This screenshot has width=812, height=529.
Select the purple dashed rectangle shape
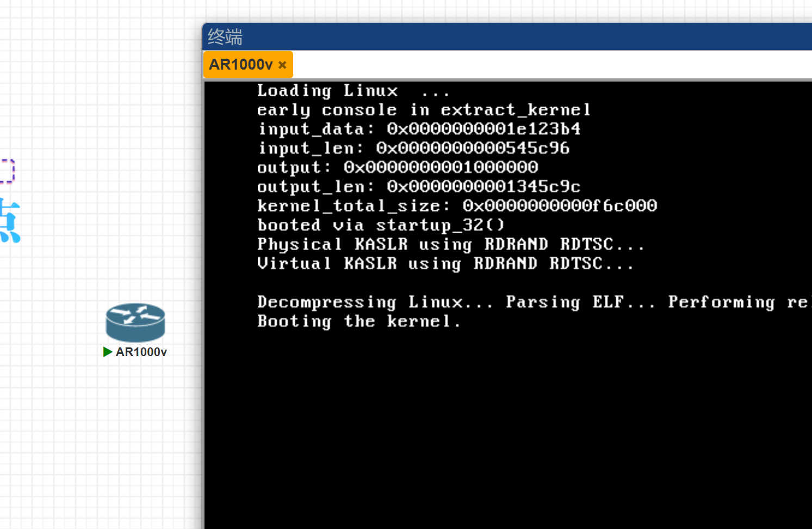tap(7, 171)
